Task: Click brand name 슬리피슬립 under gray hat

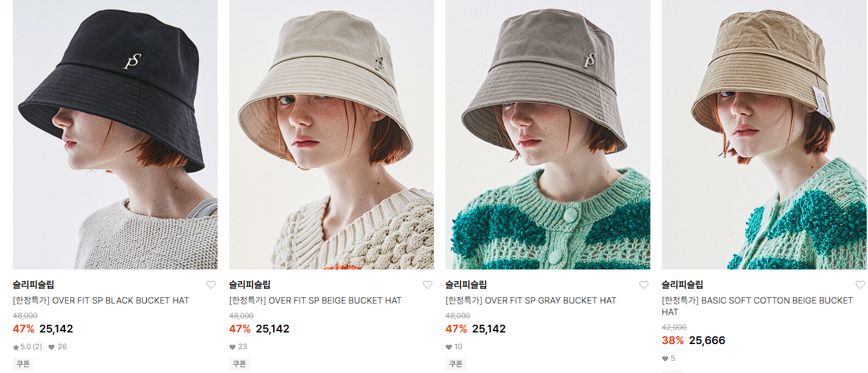Action: point(466,285)
